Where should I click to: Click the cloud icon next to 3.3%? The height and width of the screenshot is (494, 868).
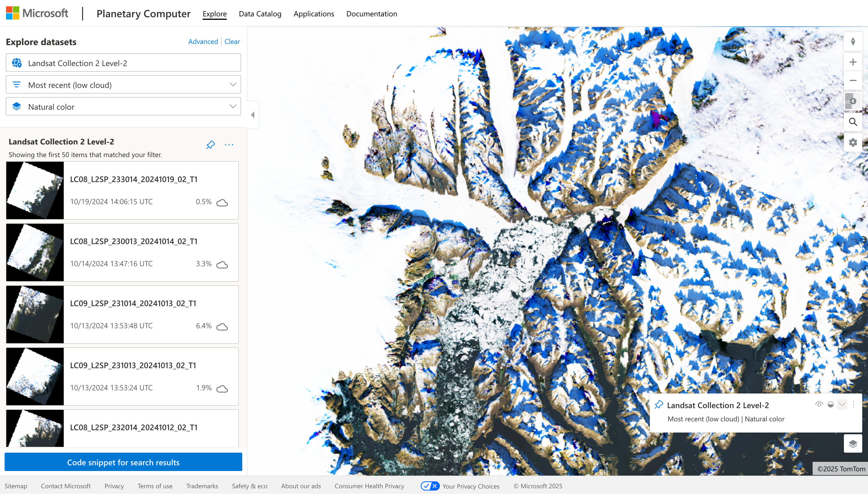coord(222,265)
